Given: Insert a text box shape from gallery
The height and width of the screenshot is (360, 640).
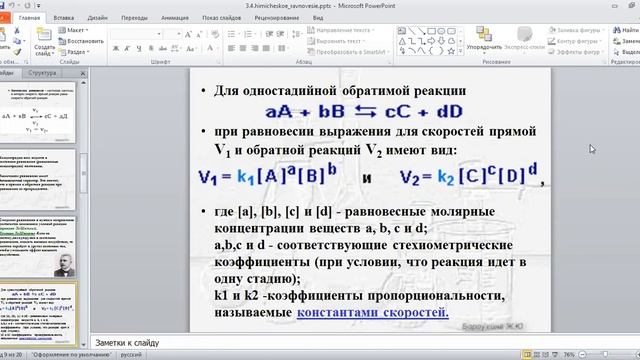Looking at the screenshot, I should (402, 31).
